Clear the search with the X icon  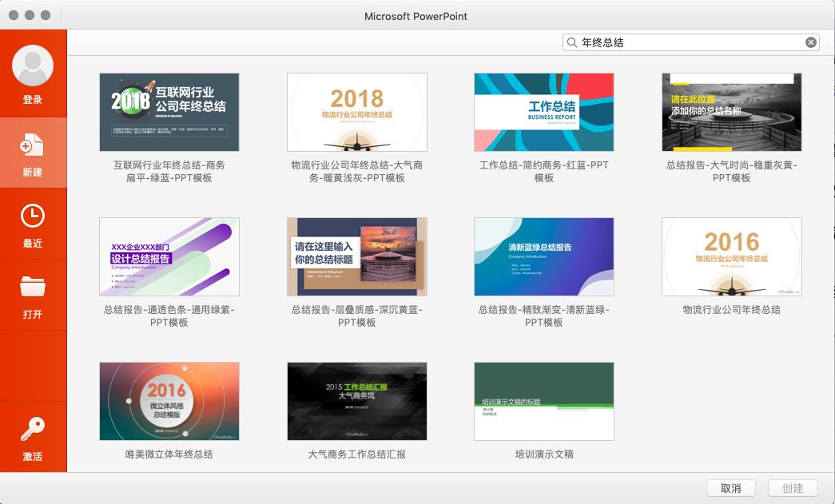pyautogui.click(x=809, y=42)
